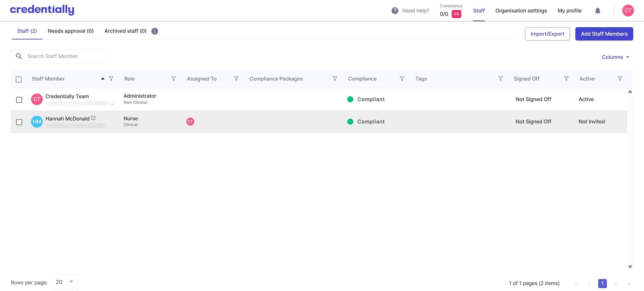Click Credentially Team row avatar
The width and height of the screenshot is (644, 291).
(x=37, y=99)
